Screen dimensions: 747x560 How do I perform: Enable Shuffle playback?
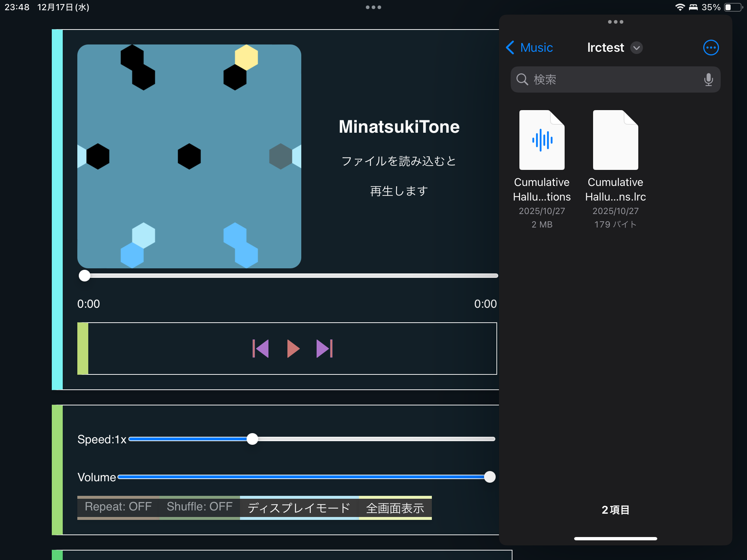pos(200,507)
